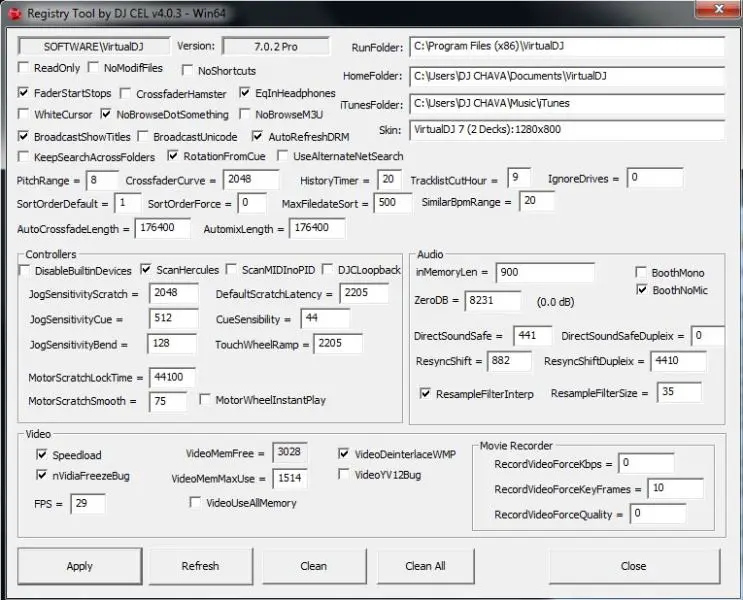743x600 pixels.
Task: Click the ZeroDB value field
Action: pyautogui.click(x=493, y=300)
